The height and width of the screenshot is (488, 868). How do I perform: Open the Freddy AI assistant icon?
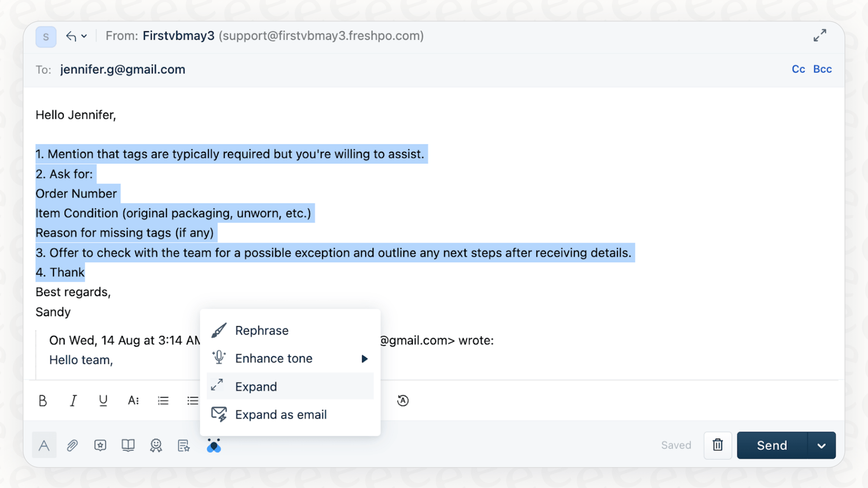click(x=214, y=445)
